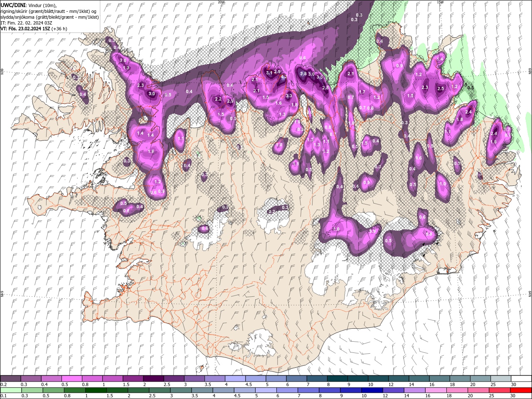This screenshot has height=399, width=532.
Task: Click the 4.2 precipitation value on the map
Action: pos(284,77)
